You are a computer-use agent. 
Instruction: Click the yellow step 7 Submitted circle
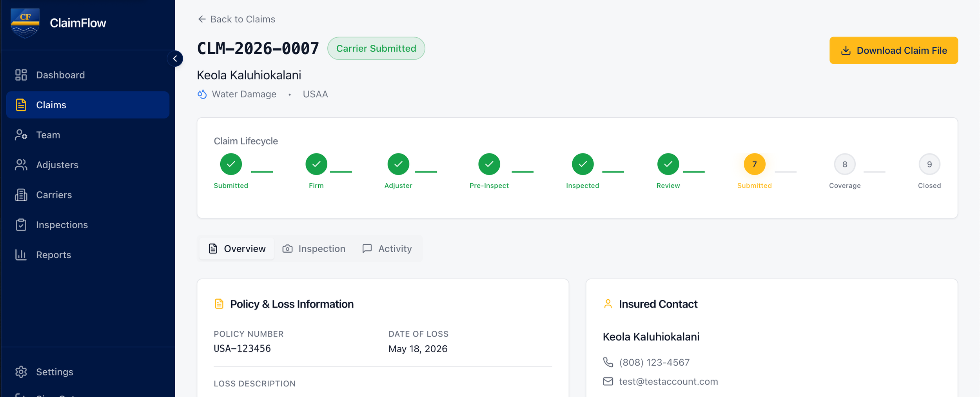[754, 164]
